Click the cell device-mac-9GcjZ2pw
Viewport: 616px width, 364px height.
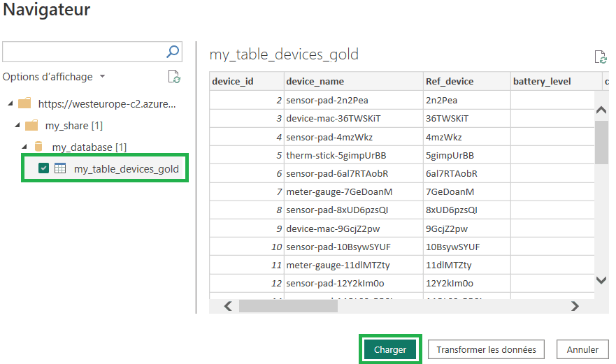coord(354,228)
